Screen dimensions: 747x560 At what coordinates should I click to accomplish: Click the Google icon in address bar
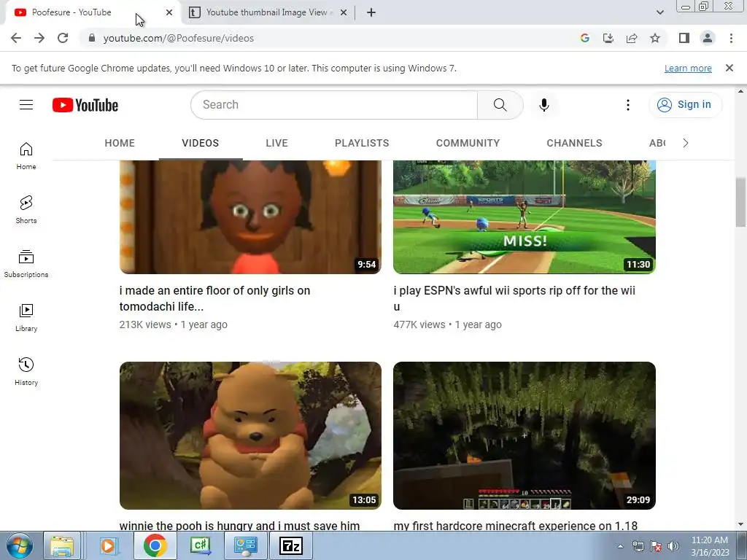(585, 38)
